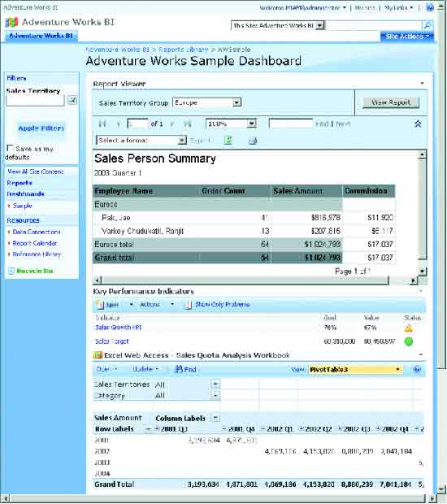Click report viewer vertical scrollbar down arrow
Viewport: 447px width, 504px height.
[423, 271]
